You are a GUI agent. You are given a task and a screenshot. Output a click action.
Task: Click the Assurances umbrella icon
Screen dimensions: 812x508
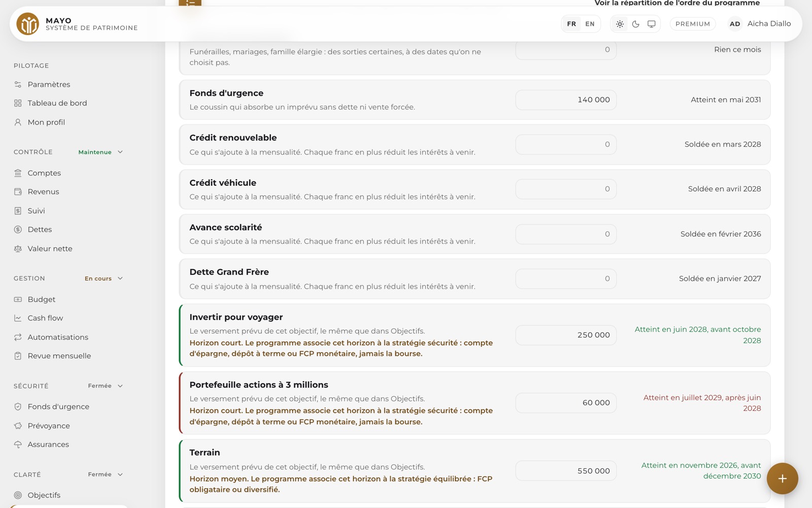click(x=18, y=444)
